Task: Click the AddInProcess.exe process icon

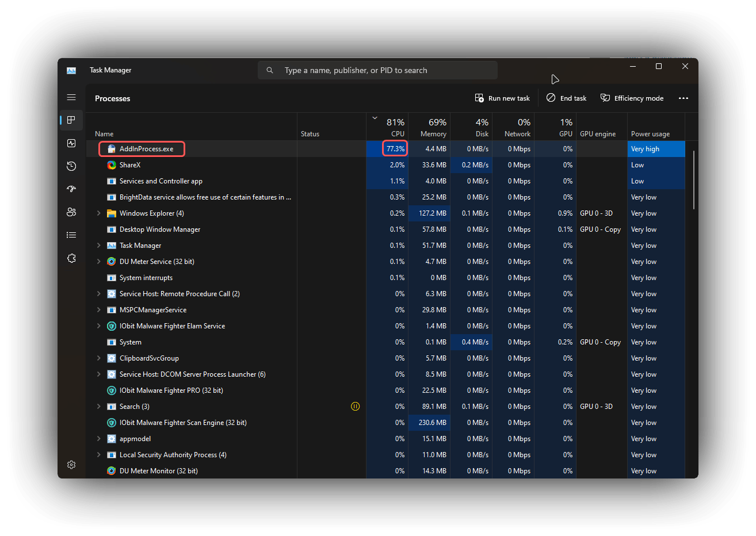Action: [x=112, y=149]
